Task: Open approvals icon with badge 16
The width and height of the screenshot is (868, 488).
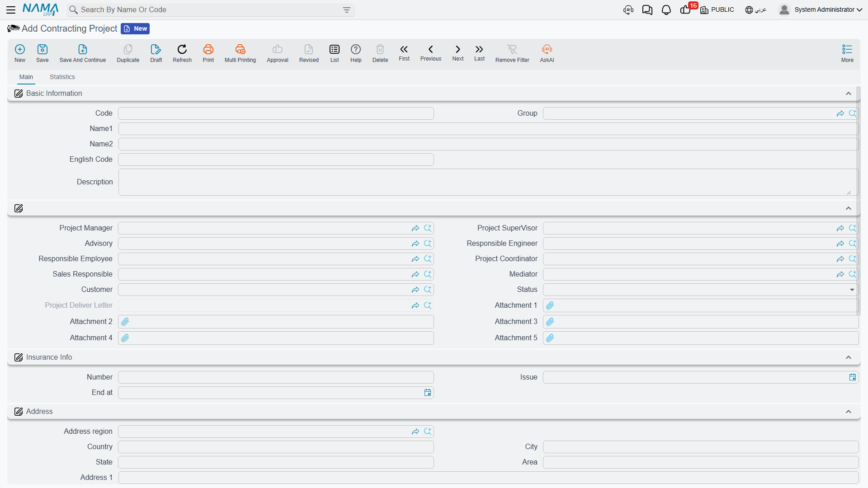Action: tap(685, 10)
